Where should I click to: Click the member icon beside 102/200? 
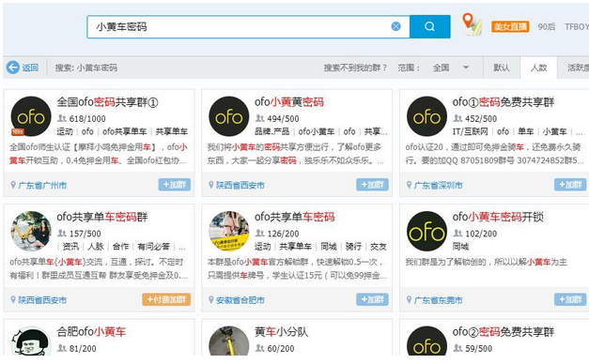coord(457,234)
